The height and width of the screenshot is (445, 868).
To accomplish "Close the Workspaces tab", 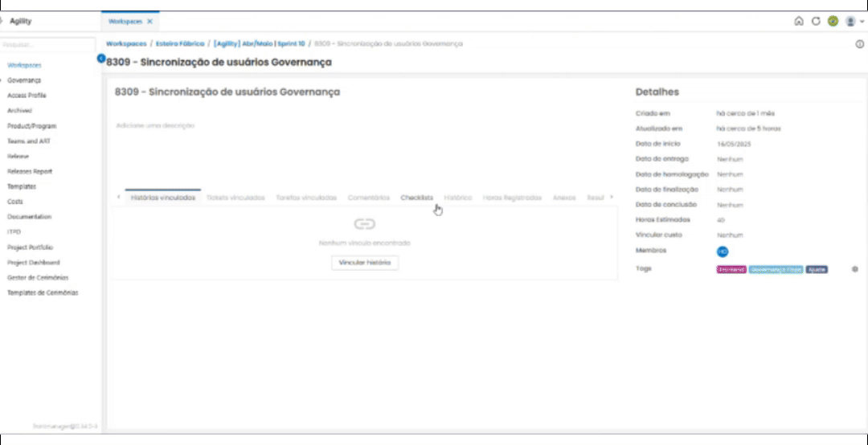I will (149, 22).
